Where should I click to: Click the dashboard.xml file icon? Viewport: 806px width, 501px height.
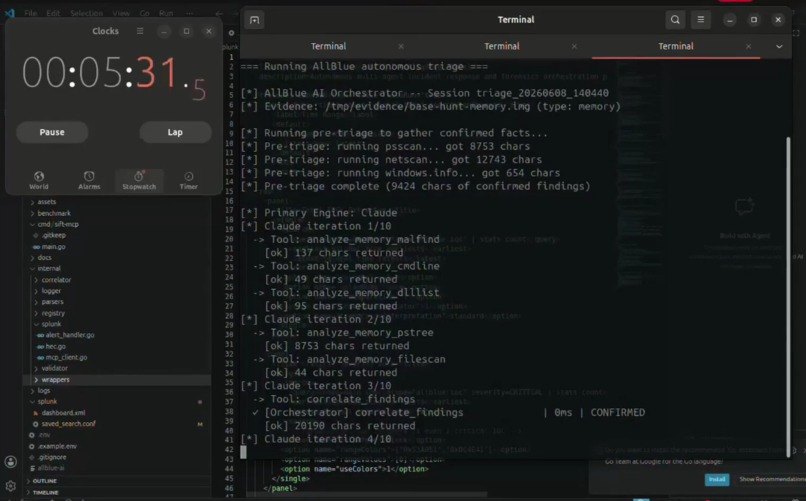pos(35,413)
